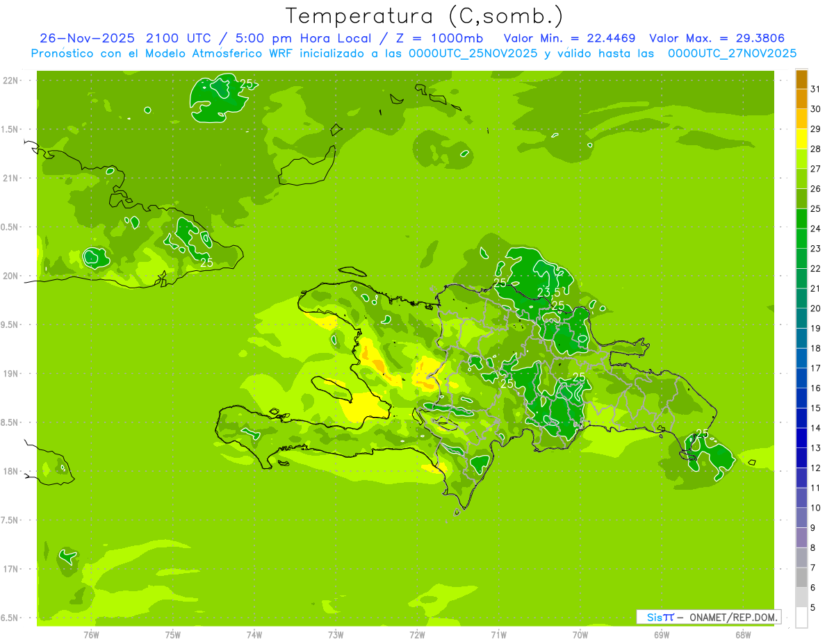Click the '19' label on color scale
This screenshot has height=644, width=834.
pos(816,329)
